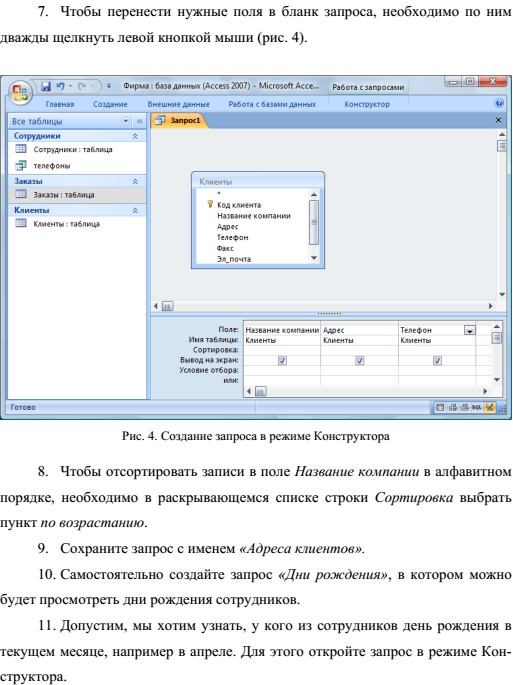513x685 pixels.
Task: Click the design grid vertical scroll down arrow
Action: pyautogui.click(x=496, y=380)
